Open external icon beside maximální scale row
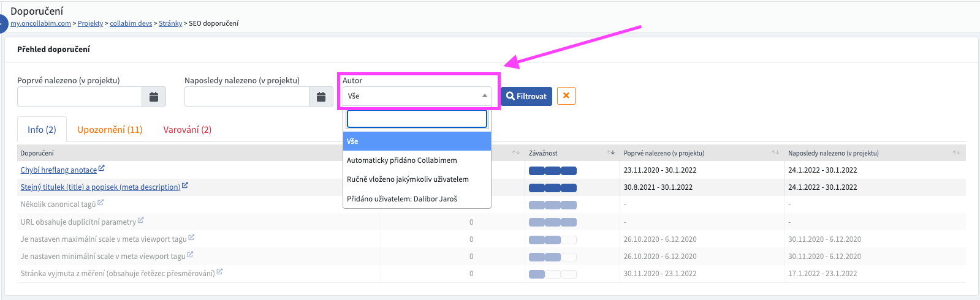The width and height of the screenshot is (980, 300). point(191,238)
